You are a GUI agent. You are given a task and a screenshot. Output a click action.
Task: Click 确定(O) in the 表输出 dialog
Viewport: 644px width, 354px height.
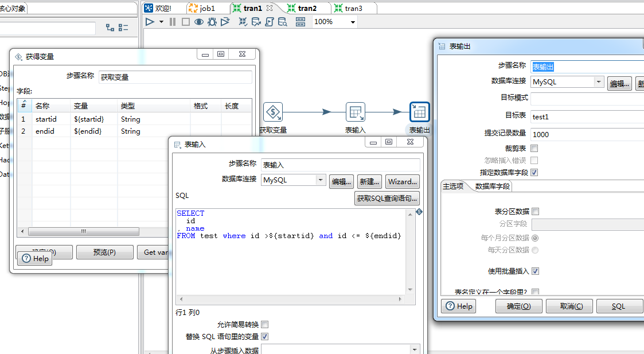[519, 306]
